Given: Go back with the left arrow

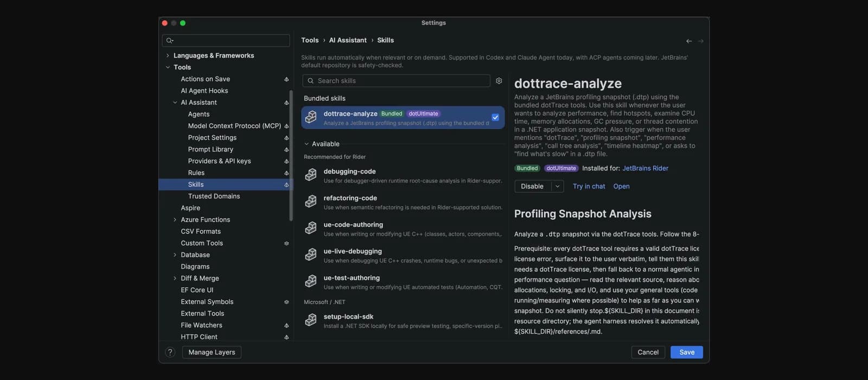Looking at the screenshot, I should [x=689, y=41].
